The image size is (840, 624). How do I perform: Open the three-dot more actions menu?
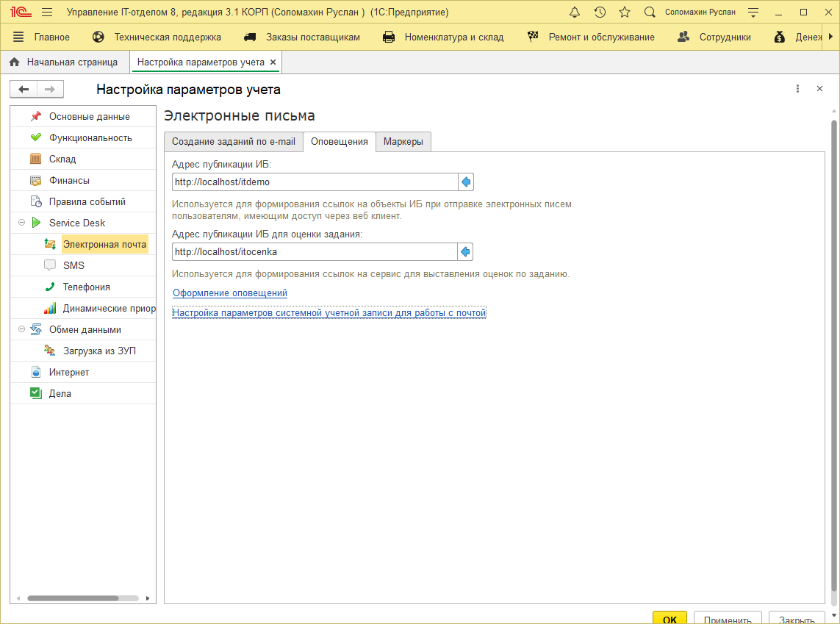point(797,89)
